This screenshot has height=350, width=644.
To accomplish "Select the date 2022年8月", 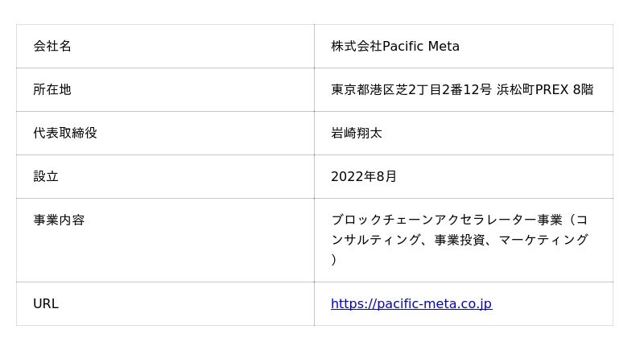I will (364, 176).
